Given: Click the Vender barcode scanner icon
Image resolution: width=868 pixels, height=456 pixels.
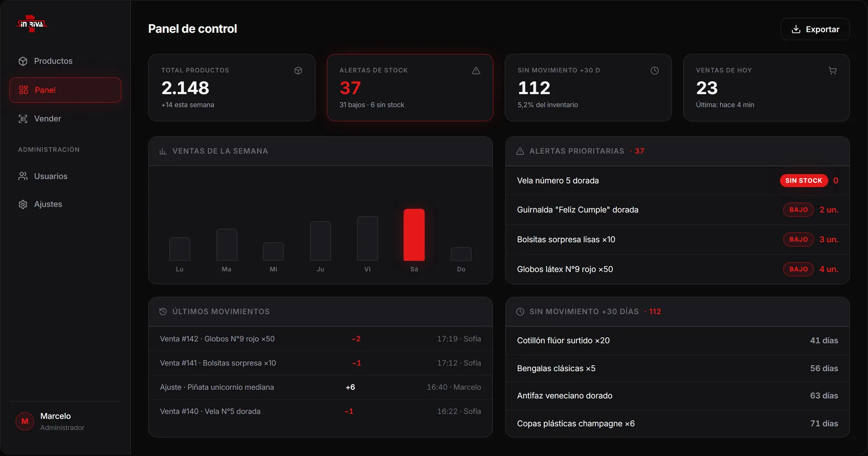Looking at the screenshot, I should [x=23, y=119].
